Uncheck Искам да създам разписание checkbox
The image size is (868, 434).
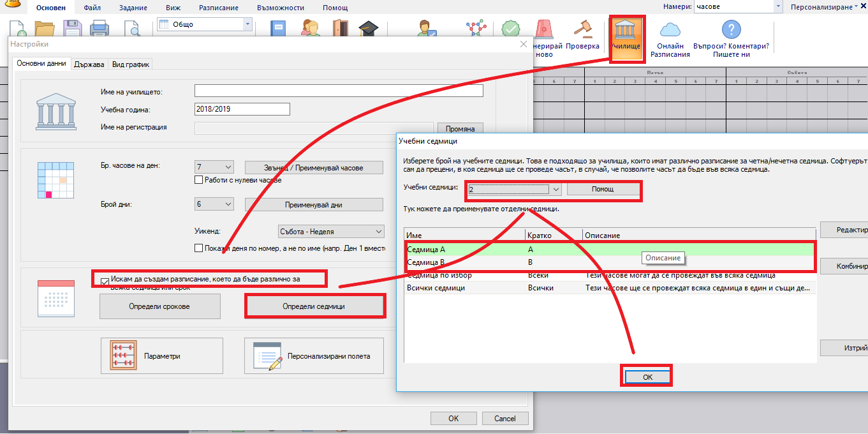click(x=105, y=281)
